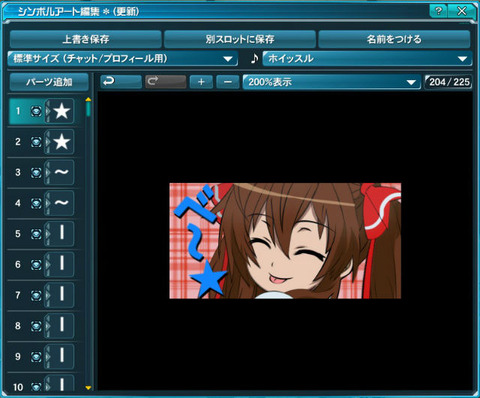
Task: Click the undo arrow button
Action: 121,82
